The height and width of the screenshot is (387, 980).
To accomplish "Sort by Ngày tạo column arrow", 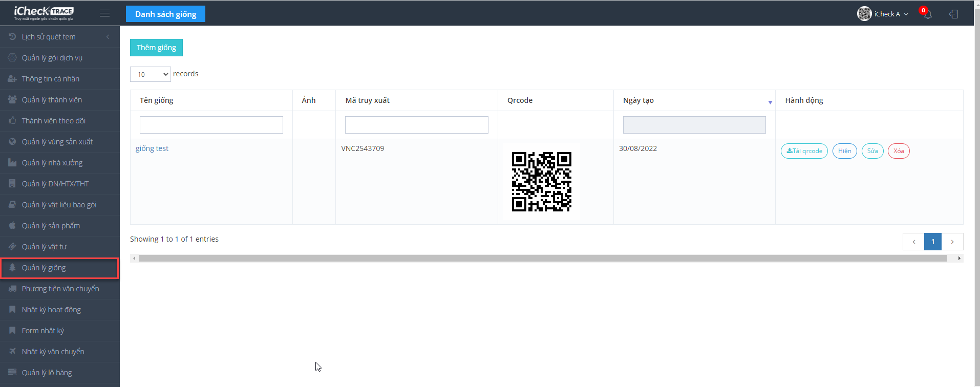I will tap(770, 102).
